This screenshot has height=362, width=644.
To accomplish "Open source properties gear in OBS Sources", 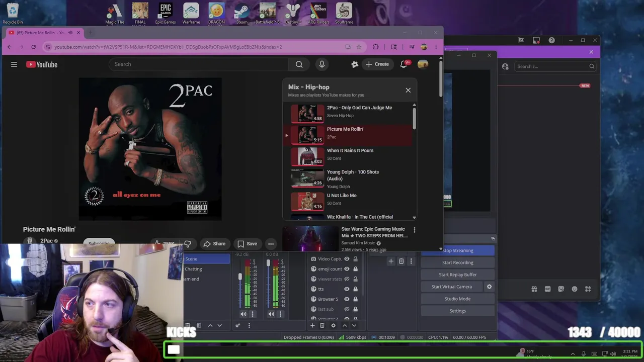I will point(333,326).
